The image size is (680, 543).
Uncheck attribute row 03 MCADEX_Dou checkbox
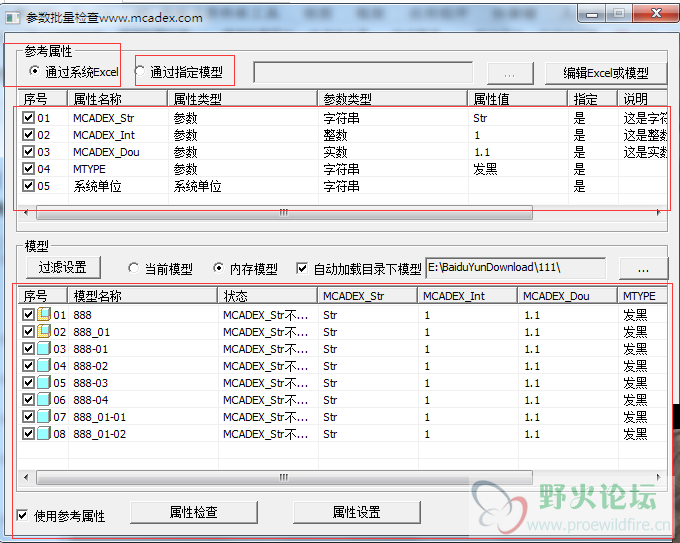click(28, 151)
